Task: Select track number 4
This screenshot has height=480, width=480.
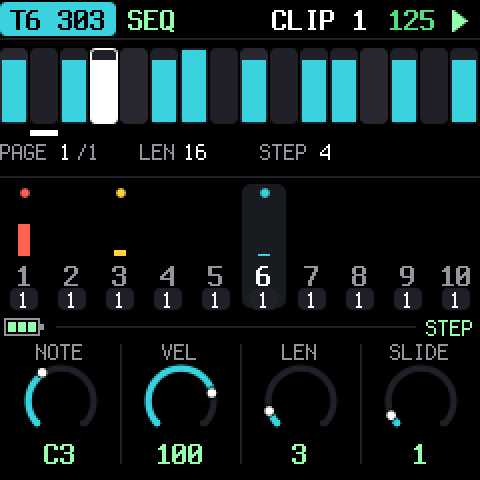Action: (x=167, y=276)
